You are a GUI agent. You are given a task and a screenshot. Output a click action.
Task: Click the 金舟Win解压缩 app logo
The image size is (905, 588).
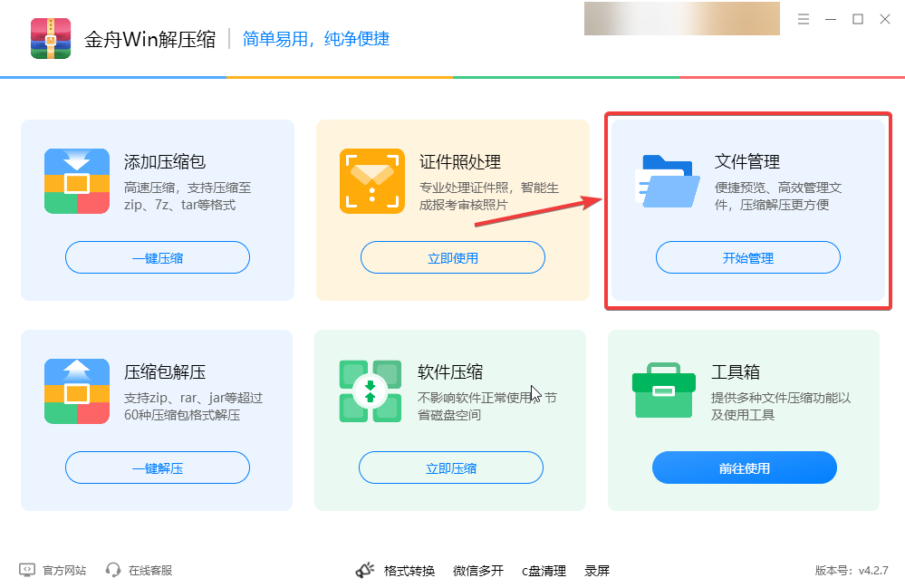click(x=51, y=38)
